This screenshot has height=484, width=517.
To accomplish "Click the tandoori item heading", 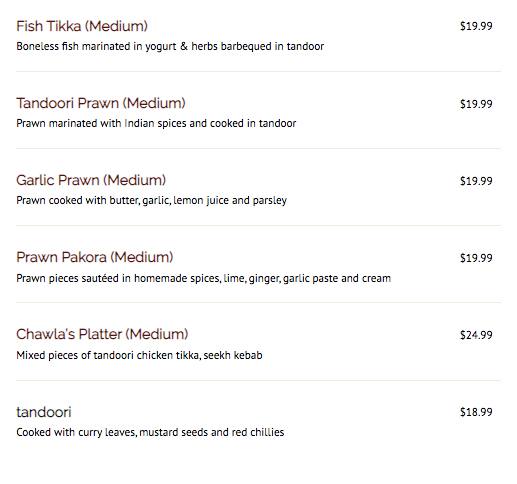I will click(x=44, y=412).
